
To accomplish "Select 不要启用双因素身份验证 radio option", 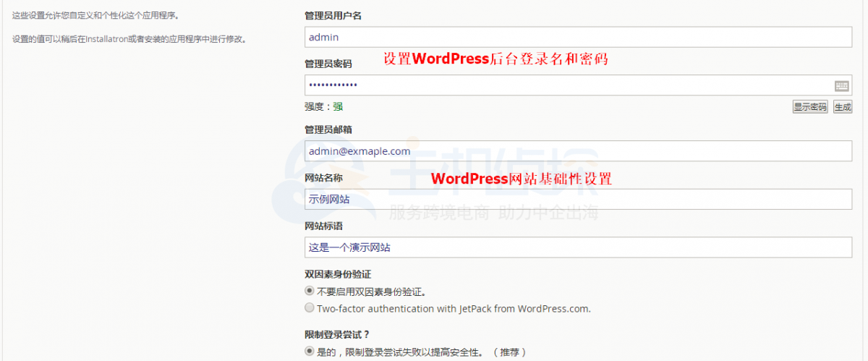I will (310, 292).
